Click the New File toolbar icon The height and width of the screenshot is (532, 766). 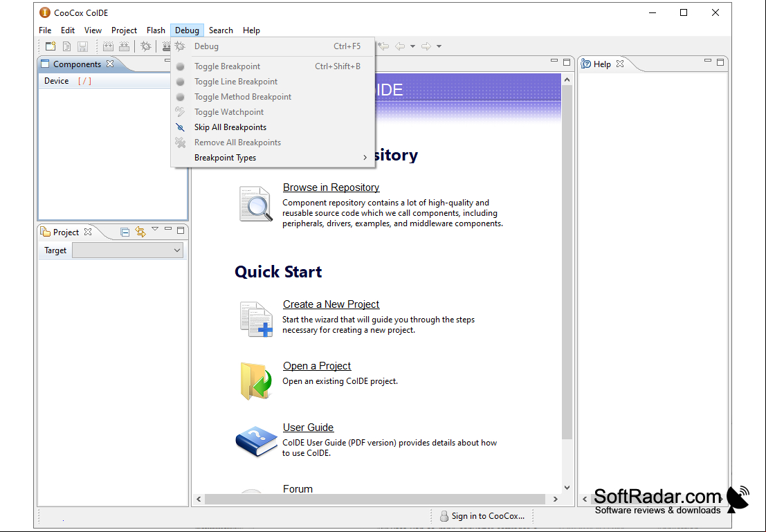(x=67, y=46)
